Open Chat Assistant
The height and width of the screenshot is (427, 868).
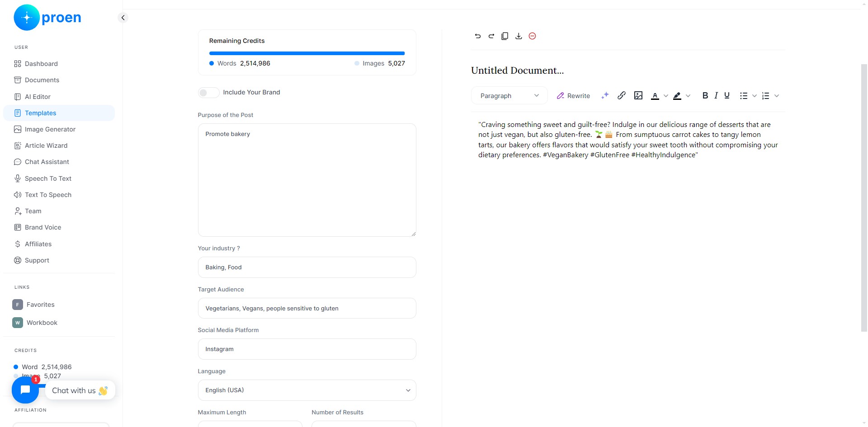pos(59,162)
